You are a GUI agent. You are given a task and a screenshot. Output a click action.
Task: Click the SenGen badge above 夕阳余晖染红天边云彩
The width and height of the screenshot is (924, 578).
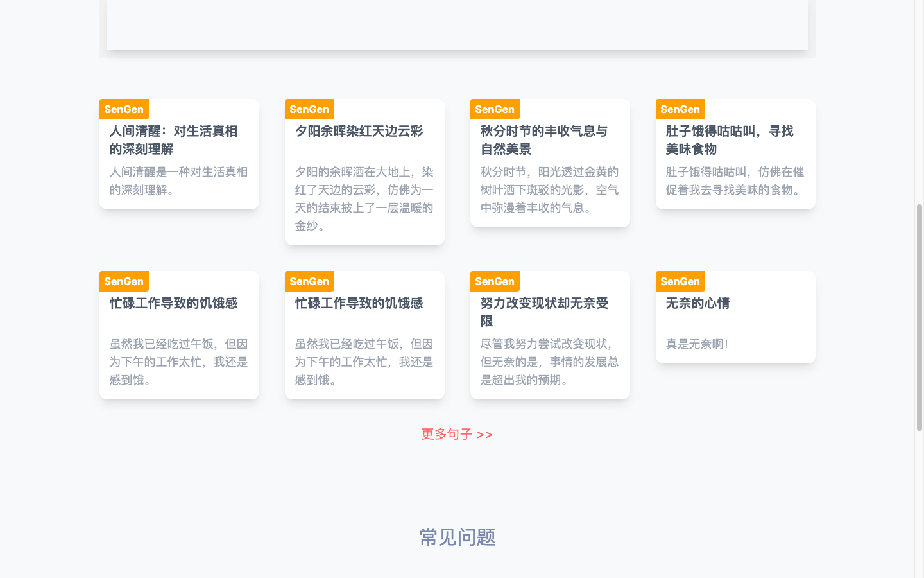pos(309,109)
